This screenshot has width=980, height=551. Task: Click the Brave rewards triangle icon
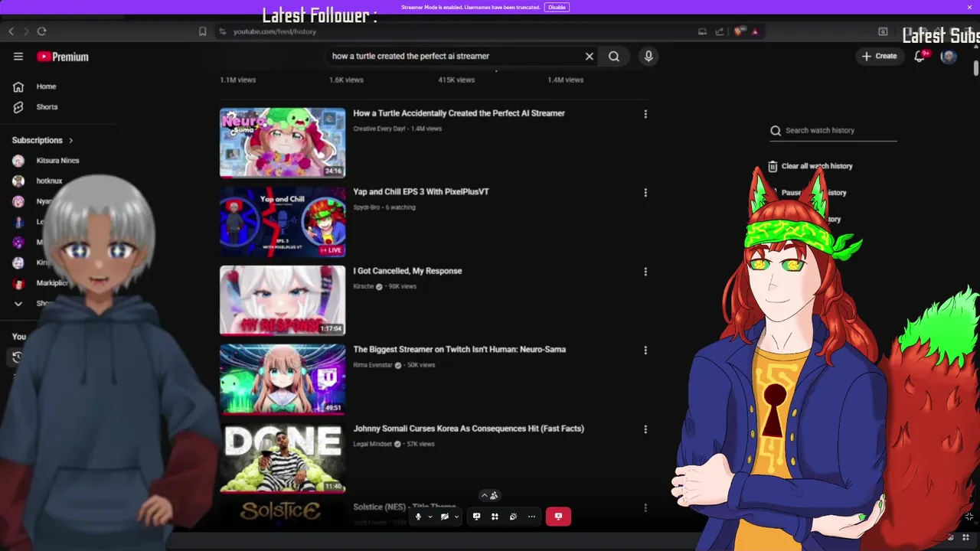point(755,31)
